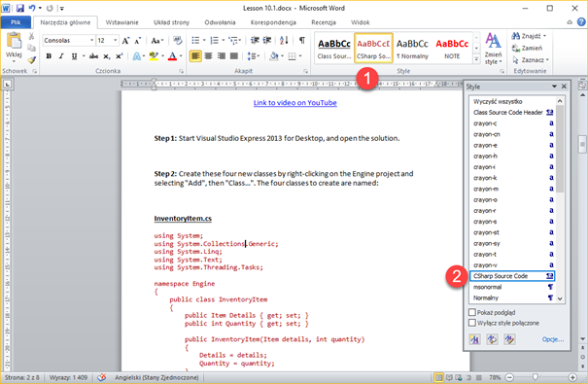The height and width of the screenshot is (384, 588).
Task: Toggle Italic formatting
Action: click(x=61, y=56)
